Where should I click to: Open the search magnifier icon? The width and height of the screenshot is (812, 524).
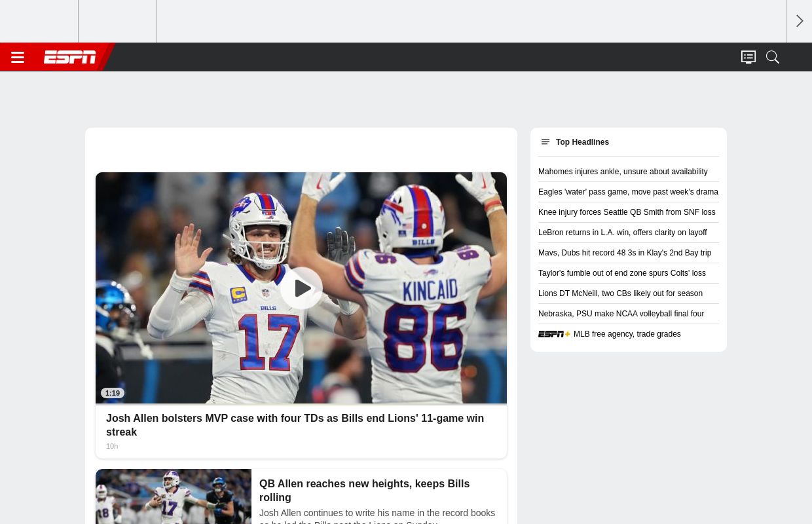click(x=773, y=58)
